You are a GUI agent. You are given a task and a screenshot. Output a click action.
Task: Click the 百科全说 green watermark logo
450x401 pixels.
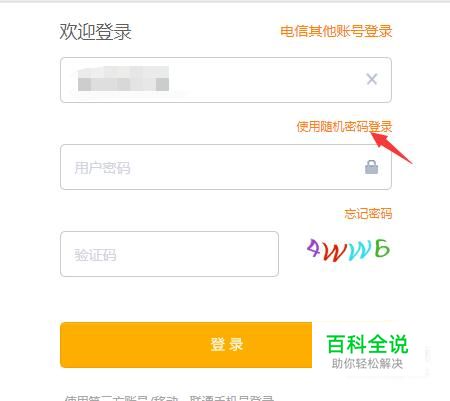click(x=367, y=344)
